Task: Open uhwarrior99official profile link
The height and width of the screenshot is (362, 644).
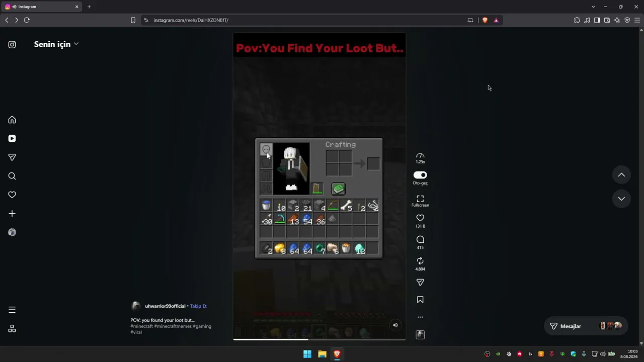Action: pos(165,306)
